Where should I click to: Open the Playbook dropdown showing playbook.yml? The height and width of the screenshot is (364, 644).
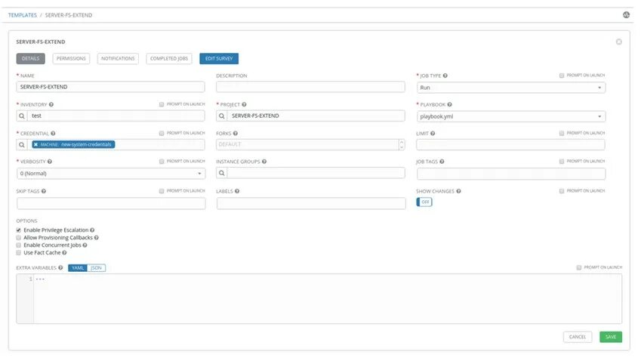coord(511,116)
